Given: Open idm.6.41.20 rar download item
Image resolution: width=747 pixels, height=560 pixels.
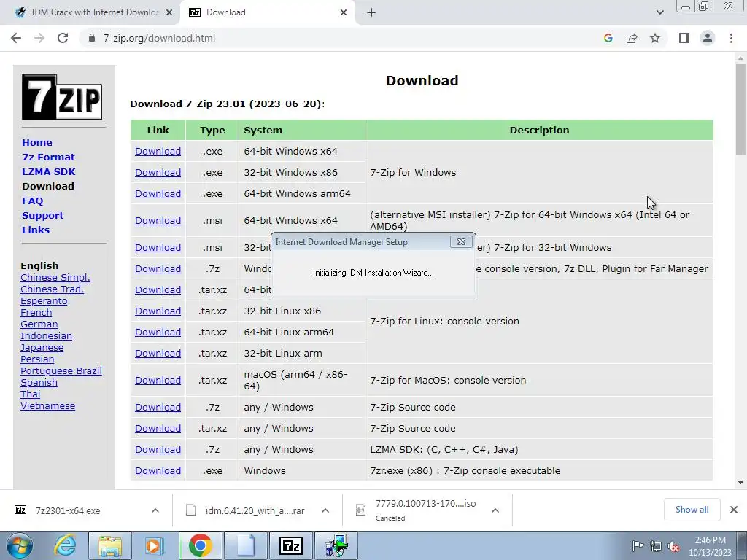Looking at the screenshot, I should pyautogui.click(x=255, y=510).
